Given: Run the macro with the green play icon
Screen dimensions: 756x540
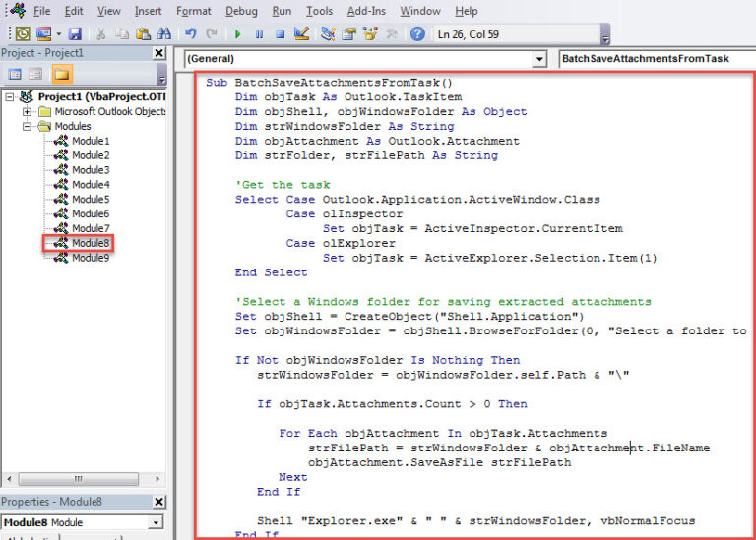Looking at the screenshot, I should (238, 34).
